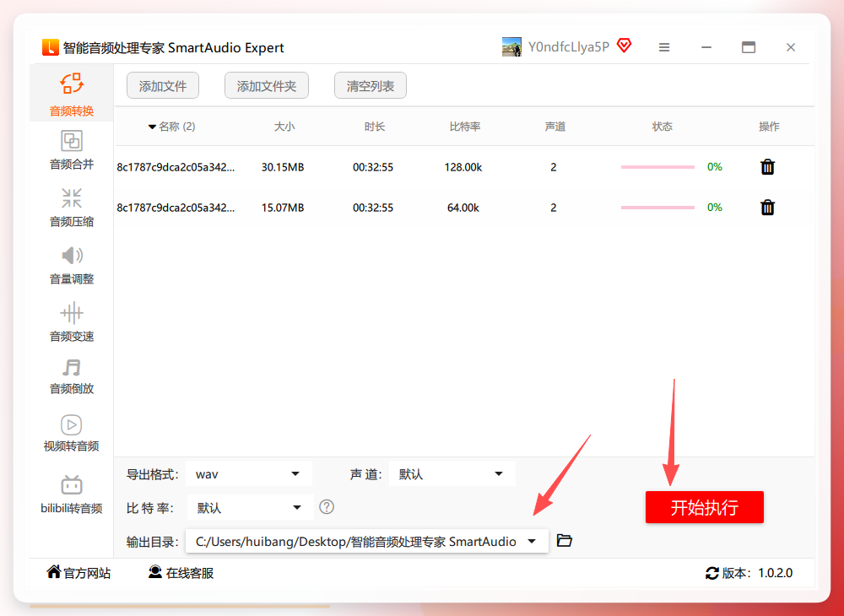
Task: Click the bitrate help question mark icon
Action: [327, 507]
